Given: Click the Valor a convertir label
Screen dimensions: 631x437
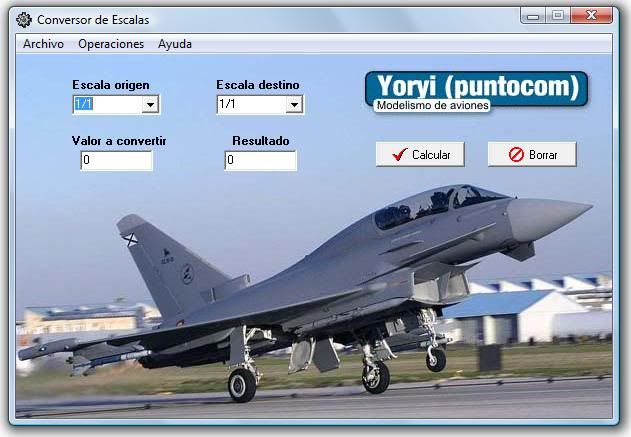Looking at the screenshot, I should click(119, 141).
